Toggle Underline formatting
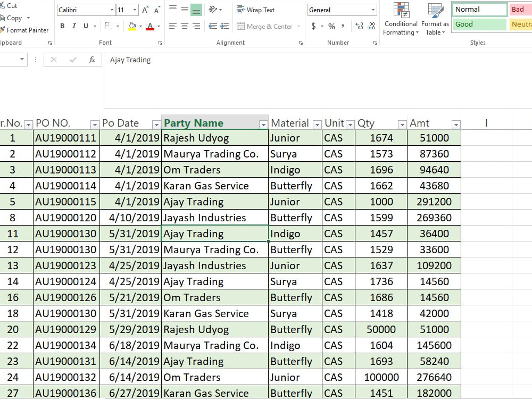Image resolution: width=532 pixels, height=399 pixels. (x=86, y=26)
